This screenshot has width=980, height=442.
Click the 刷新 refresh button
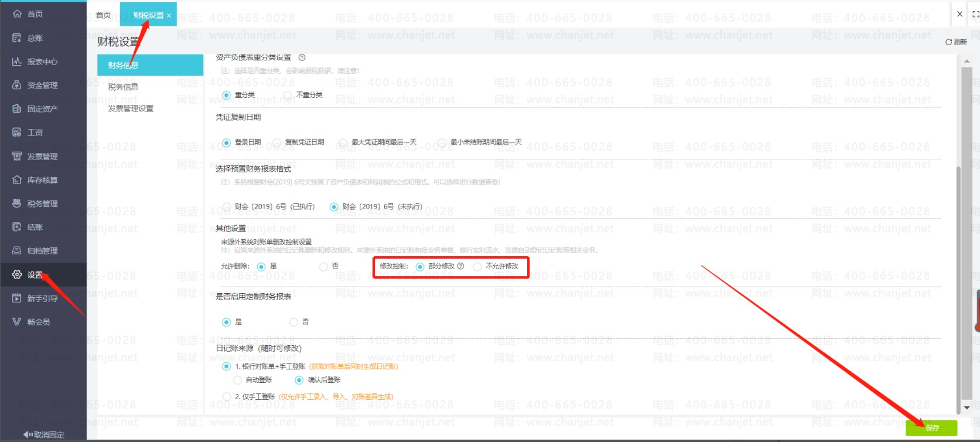pos(956,42)
